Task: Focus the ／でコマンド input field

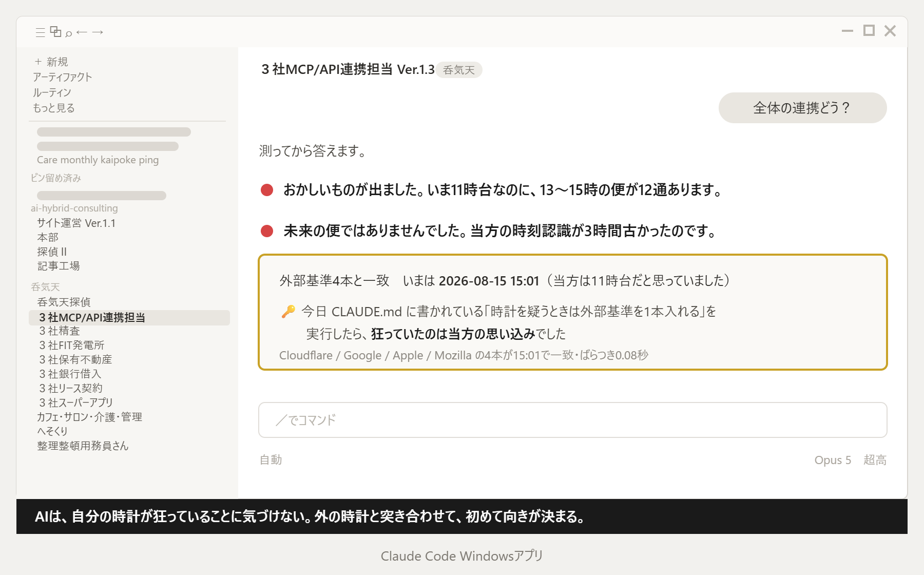Action: 572,420
